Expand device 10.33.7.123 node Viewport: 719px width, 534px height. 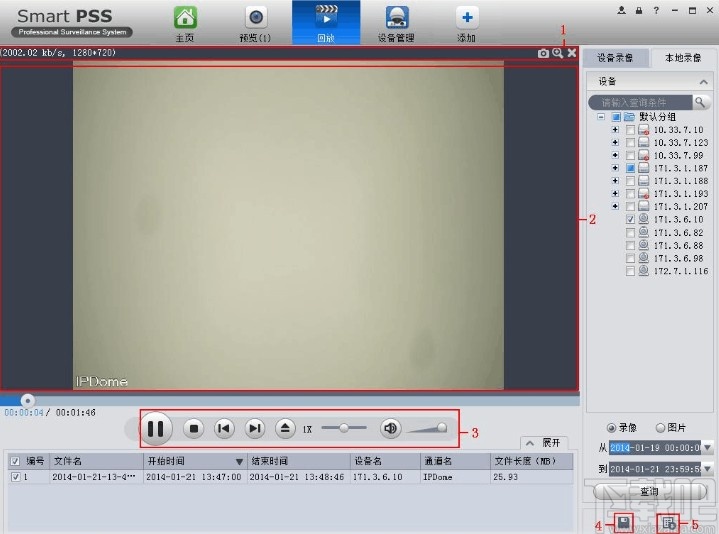click(615, 143)
